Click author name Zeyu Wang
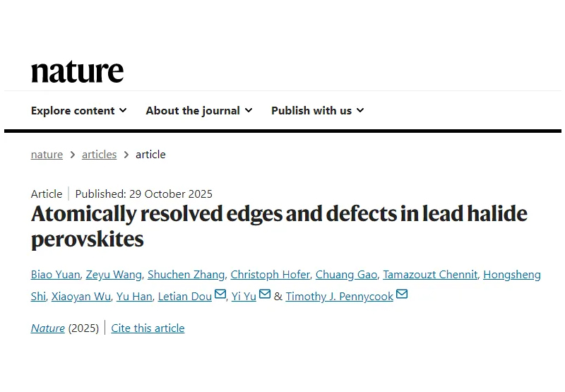The width and height of the screenshot is (565, 392). click(115, 275)
